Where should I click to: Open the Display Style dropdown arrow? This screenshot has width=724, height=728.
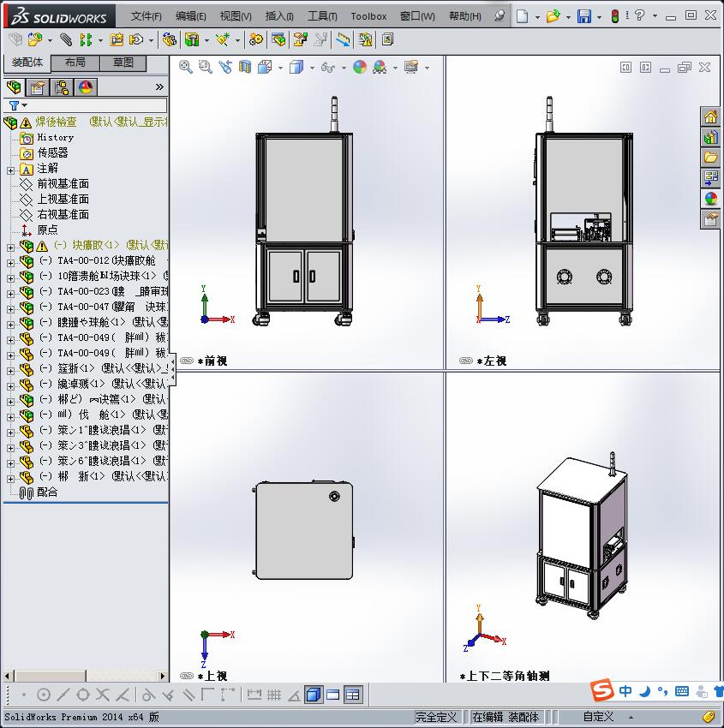312,68
